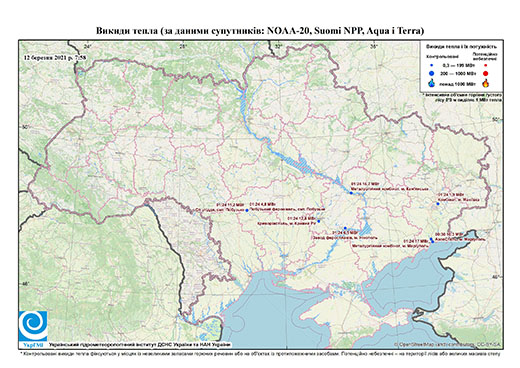Click the Kamianske metallurgical plant heat marker
The height and width of the screenshot is (368, 520).
[x=351, y=193]
